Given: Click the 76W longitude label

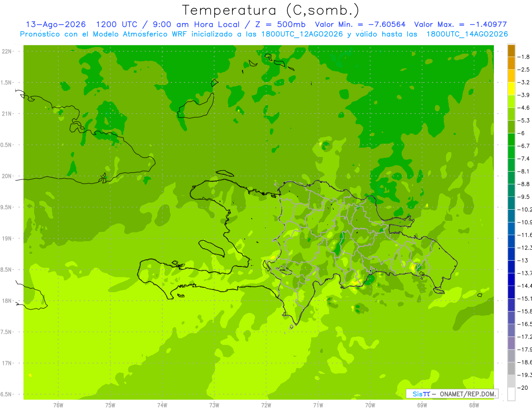Looking at the screenshot, I should [58, 405].
